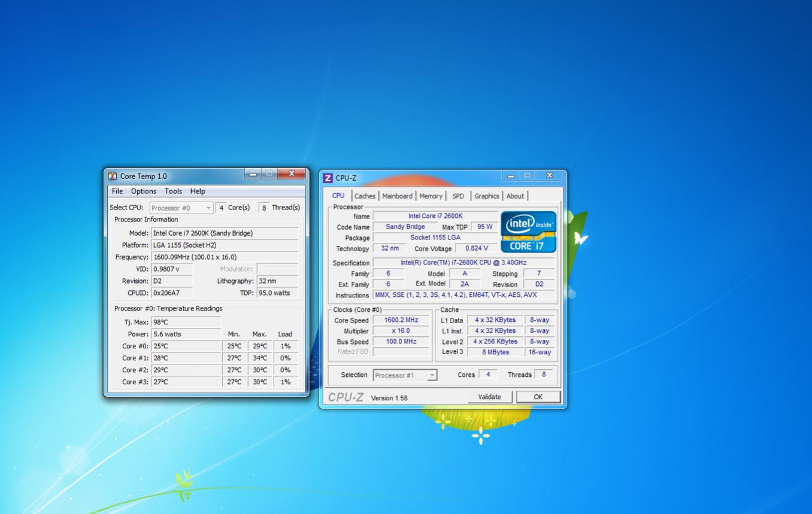Switch to the Graphics tab in CPU-Z
Viewport: 812px width, 514px height.
(x=487, y=196)
